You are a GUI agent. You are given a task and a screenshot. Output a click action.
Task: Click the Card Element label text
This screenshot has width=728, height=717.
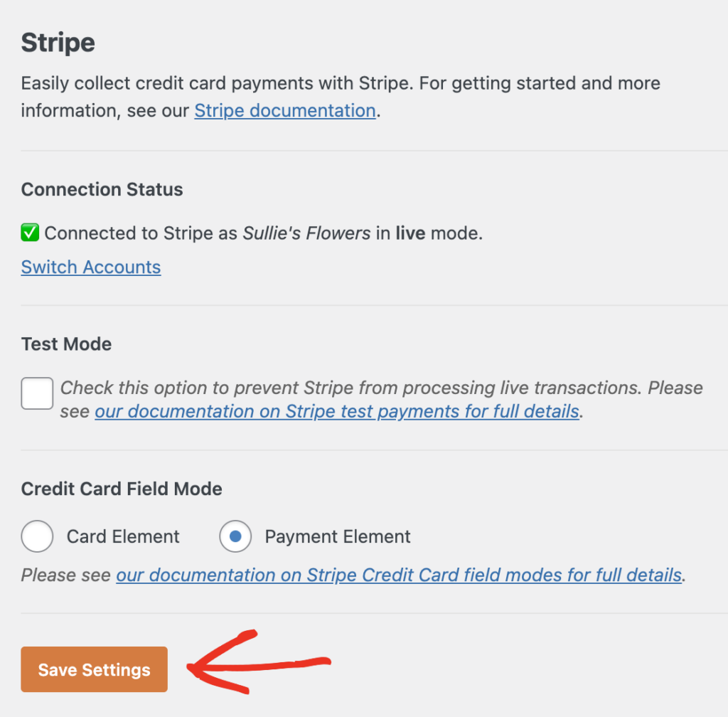pos(122,536)
